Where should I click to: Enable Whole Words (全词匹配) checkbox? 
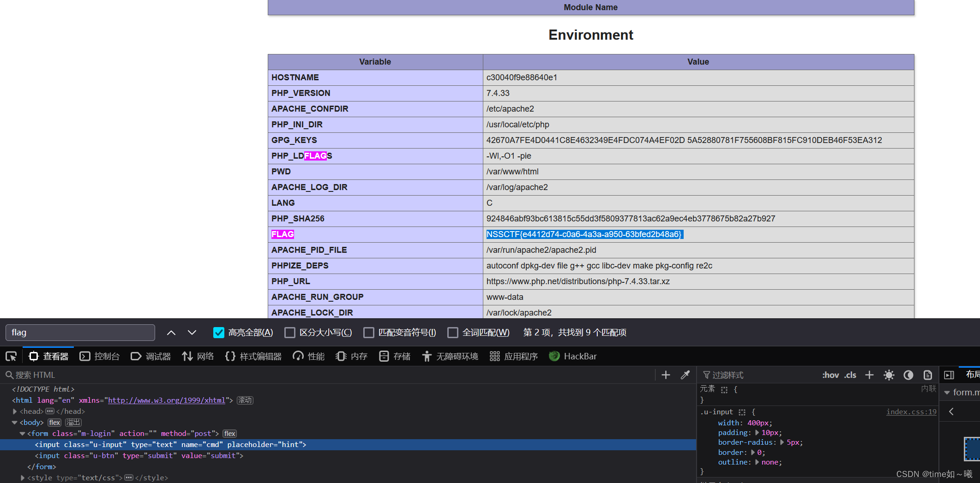coord(453,333)
